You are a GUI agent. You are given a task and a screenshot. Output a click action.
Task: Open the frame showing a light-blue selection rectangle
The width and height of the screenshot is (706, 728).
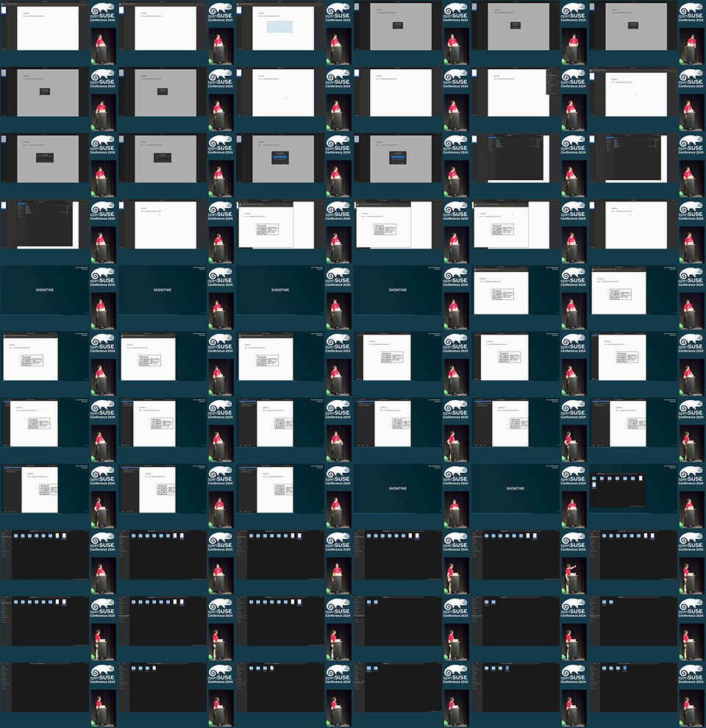tap(294, 33)
